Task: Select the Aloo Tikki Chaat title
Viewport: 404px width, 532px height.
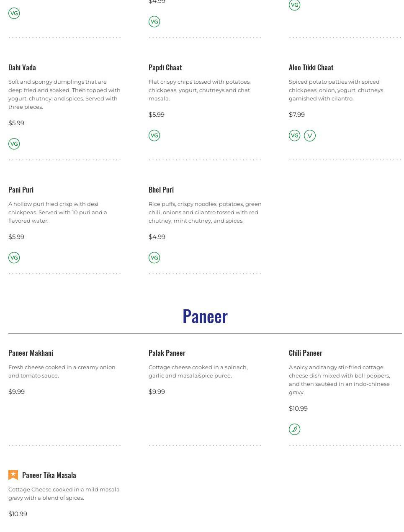Action: click(311, 67)
